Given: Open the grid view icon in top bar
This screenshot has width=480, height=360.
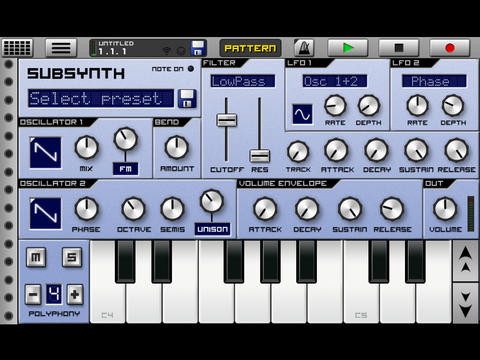Looking at the screenshot, I should pos(17,48).
